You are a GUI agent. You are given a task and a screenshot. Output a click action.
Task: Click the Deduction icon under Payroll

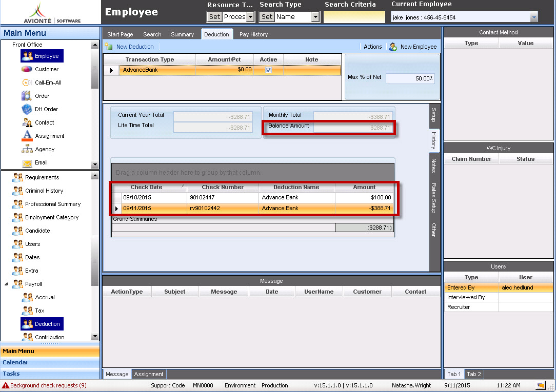point(27,324)
